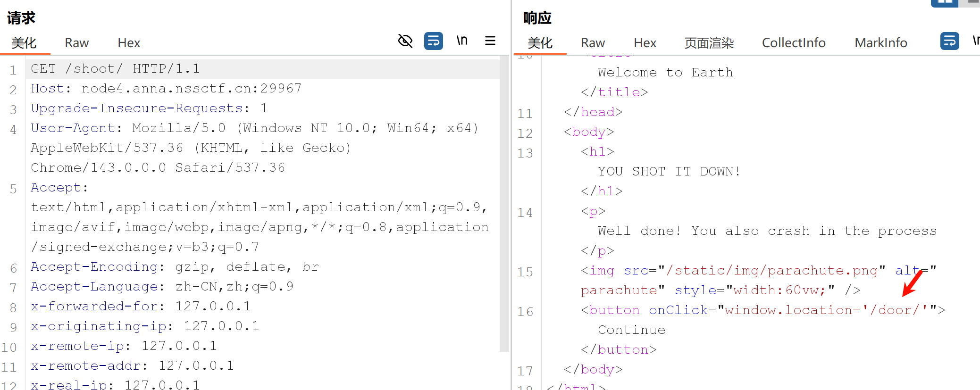Open the MarkInfo tab in response
The width and height of the screenshot is (980, 390).
click(x=881, y=43)
